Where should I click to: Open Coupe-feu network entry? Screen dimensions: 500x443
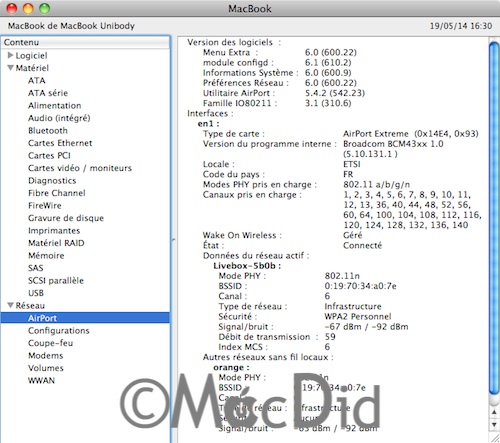point(51,343)
